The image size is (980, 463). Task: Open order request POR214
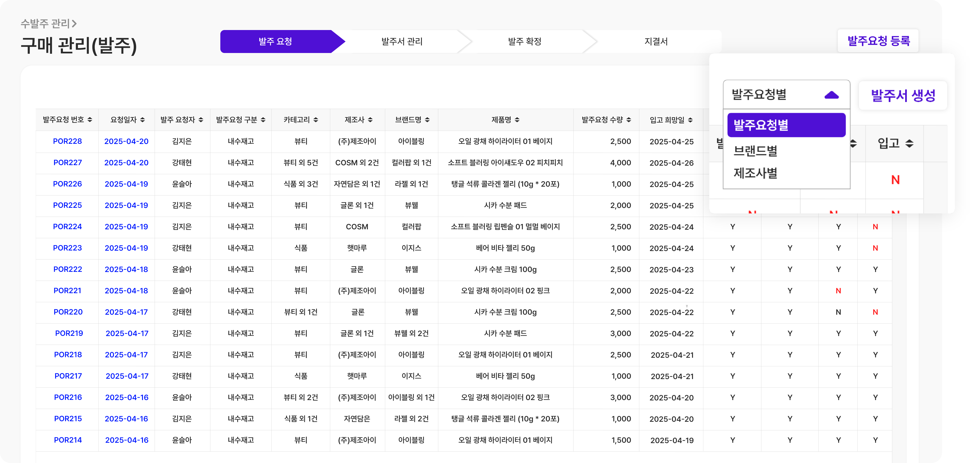point(68,440)
